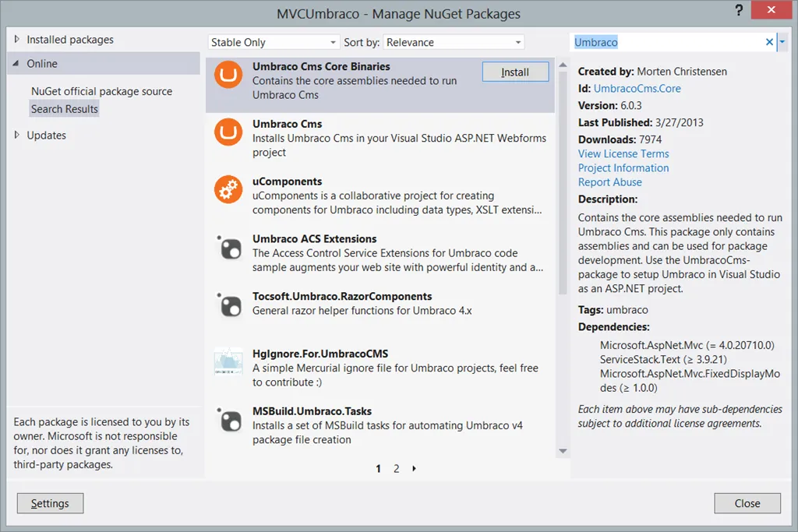The width and height of the screenshot is (798, 532).
Task: Select NuGet official package source
Action: coord(101,91)
